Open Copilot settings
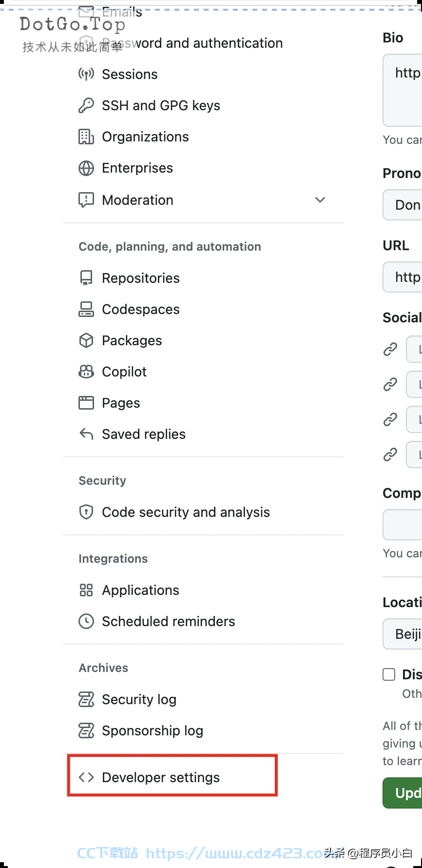The width and height of the screenshot is (422, 868). [124, 372]
